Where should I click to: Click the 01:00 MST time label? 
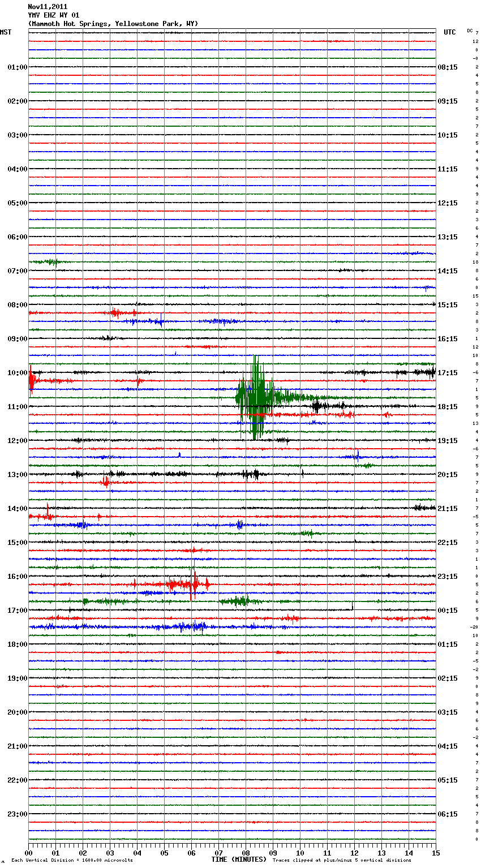[18, 67]
